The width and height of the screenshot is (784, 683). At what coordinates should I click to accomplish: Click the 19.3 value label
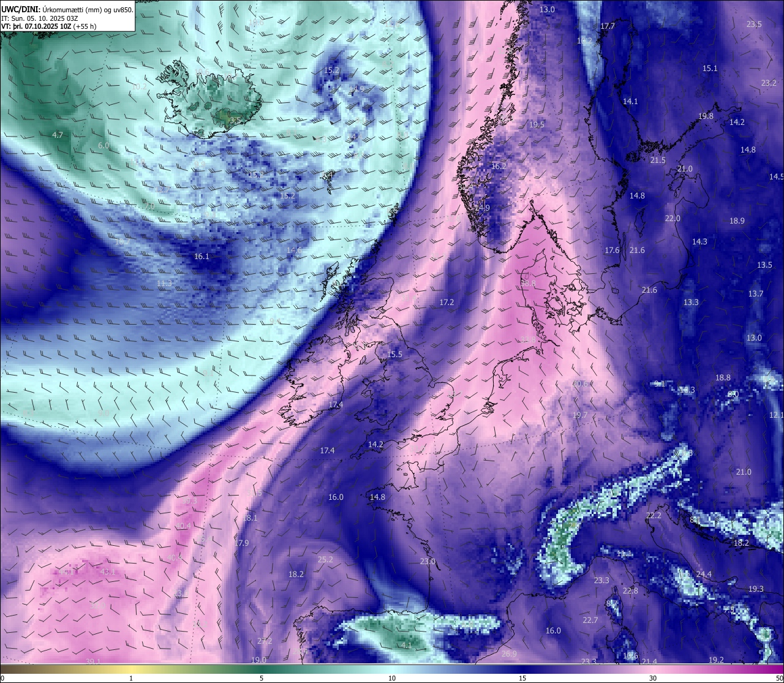756,589
